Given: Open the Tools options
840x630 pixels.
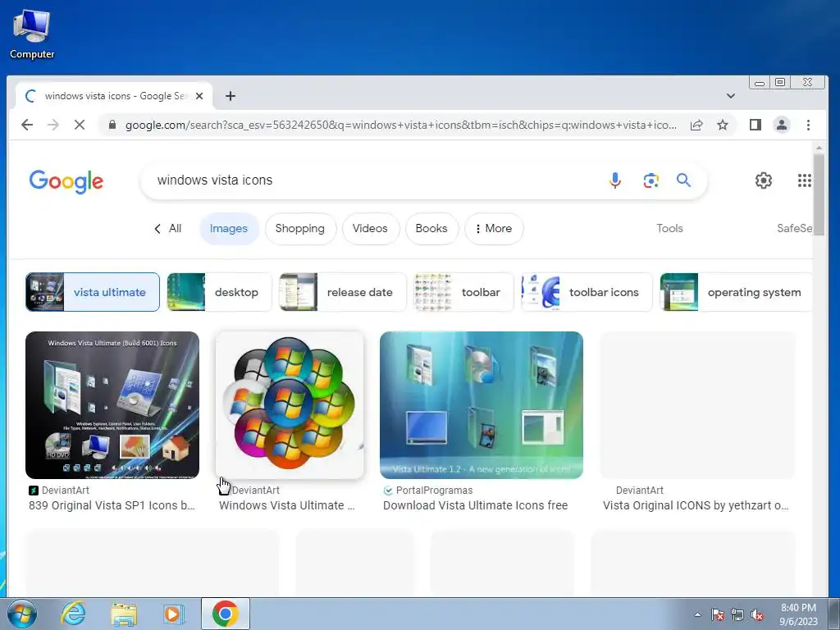Looking at the screenshot, I should 669,228.
